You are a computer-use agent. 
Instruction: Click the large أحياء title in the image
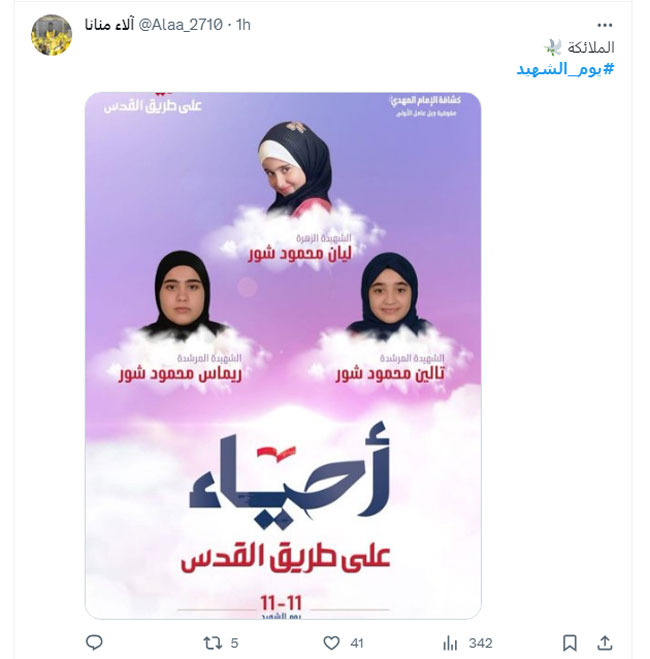click(x=290, y=476)
